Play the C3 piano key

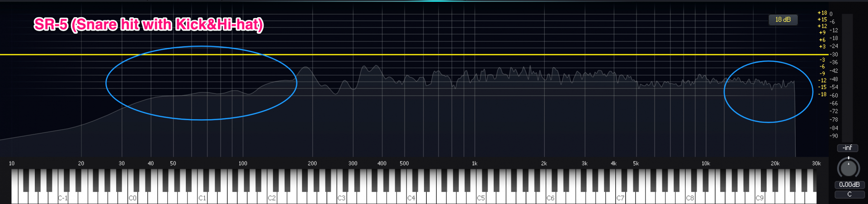pos(341,198)
